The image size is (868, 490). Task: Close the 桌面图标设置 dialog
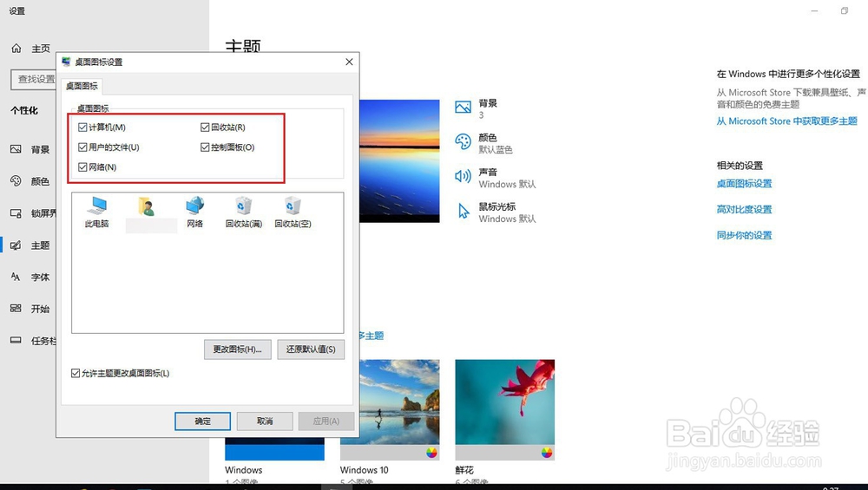tap(349, 62)
